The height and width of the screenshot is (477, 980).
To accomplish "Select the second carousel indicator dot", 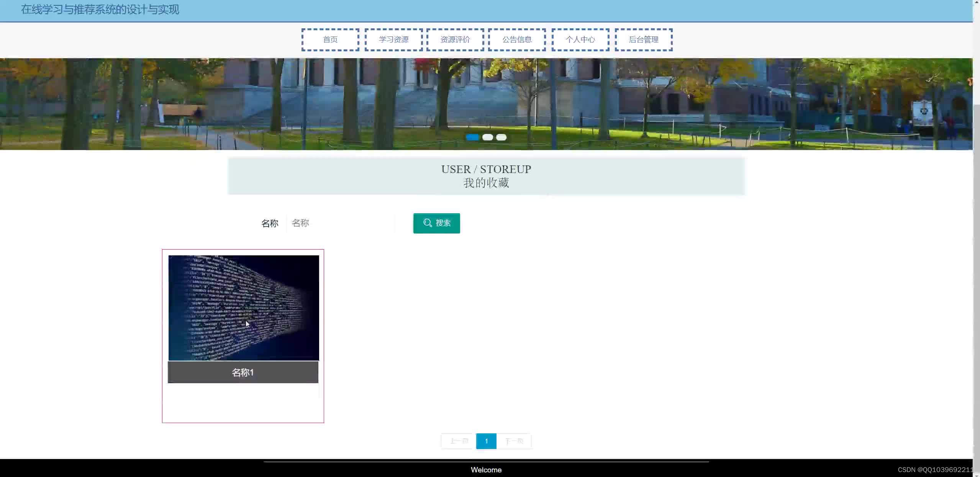I will click(x=487, y=137).
